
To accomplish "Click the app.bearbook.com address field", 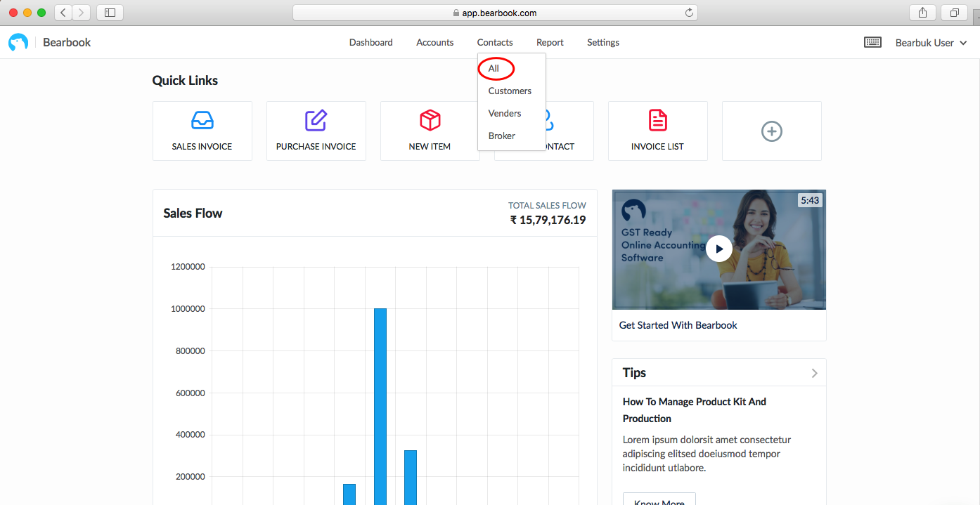I will [495, 13].
